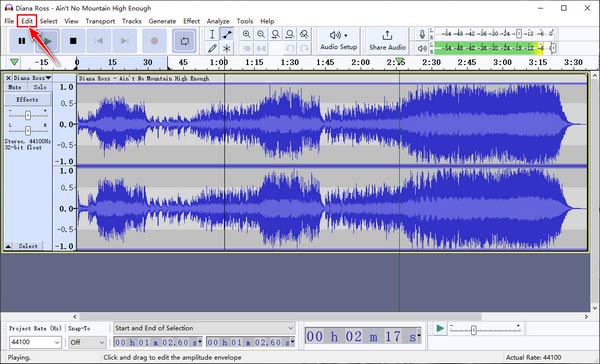Click the audio position time display
Viewport: 600px width, 364px height.
coord(363,336)
